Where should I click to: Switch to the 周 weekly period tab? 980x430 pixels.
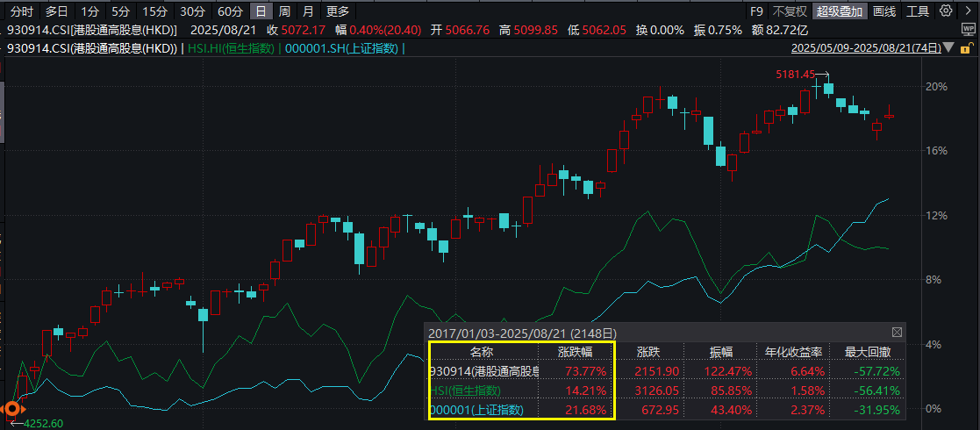point(284,11)
